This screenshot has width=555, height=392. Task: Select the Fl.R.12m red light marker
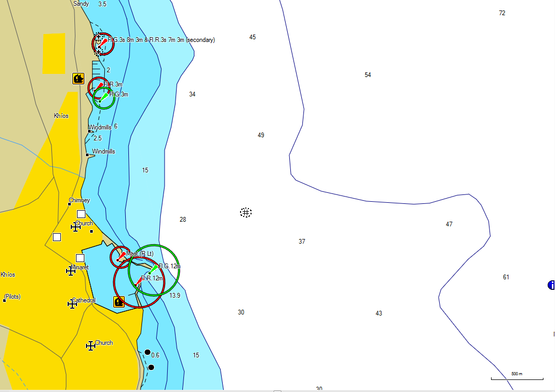click(139, 281)
